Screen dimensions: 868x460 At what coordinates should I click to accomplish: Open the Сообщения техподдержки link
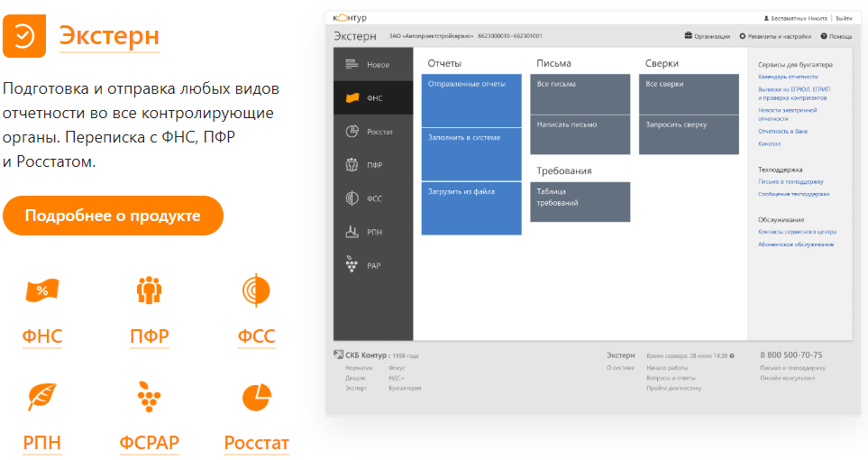click(794, 194)
